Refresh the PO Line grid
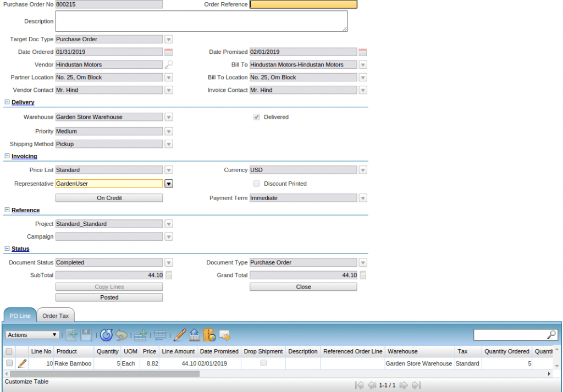563x392 pixels. [106, 335]
